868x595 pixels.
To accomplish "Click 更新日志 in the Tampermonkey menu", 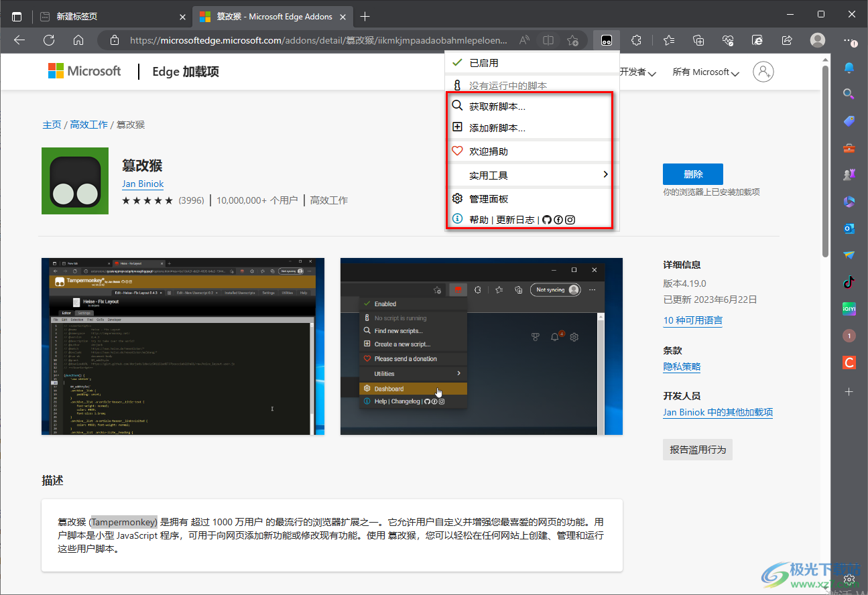I will click(515, 220).
